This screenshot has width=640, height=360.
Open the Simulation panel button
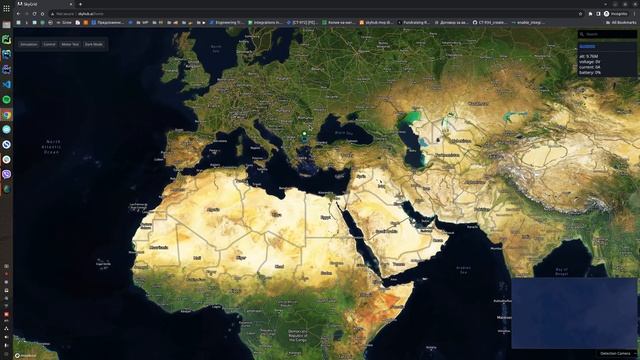tap(29, 44)
